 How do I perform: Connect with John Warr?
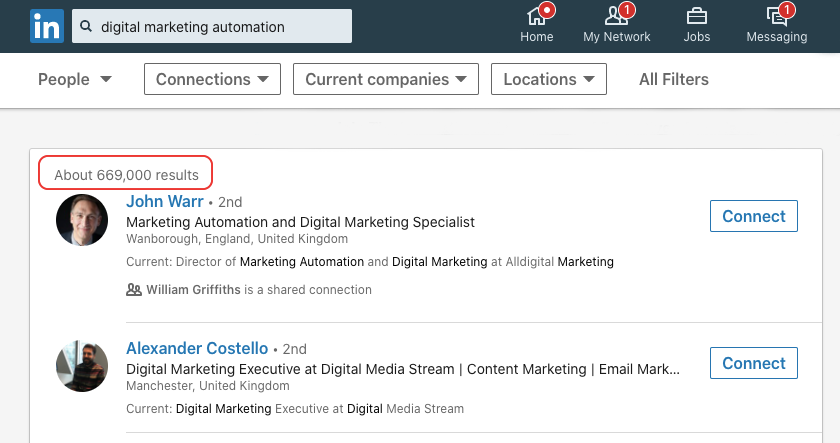click(x=753, y=216)
